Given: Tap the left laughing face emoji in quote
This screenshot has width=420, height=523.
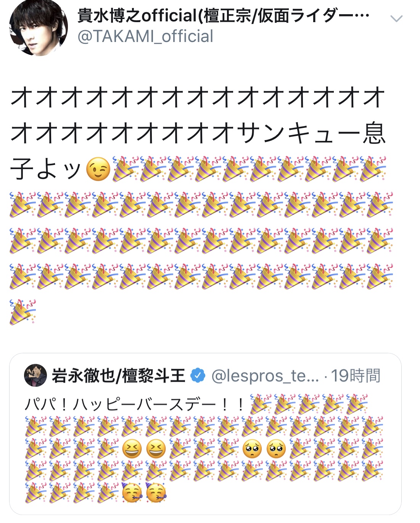Looking at the screenshot, I should (132, 449).
